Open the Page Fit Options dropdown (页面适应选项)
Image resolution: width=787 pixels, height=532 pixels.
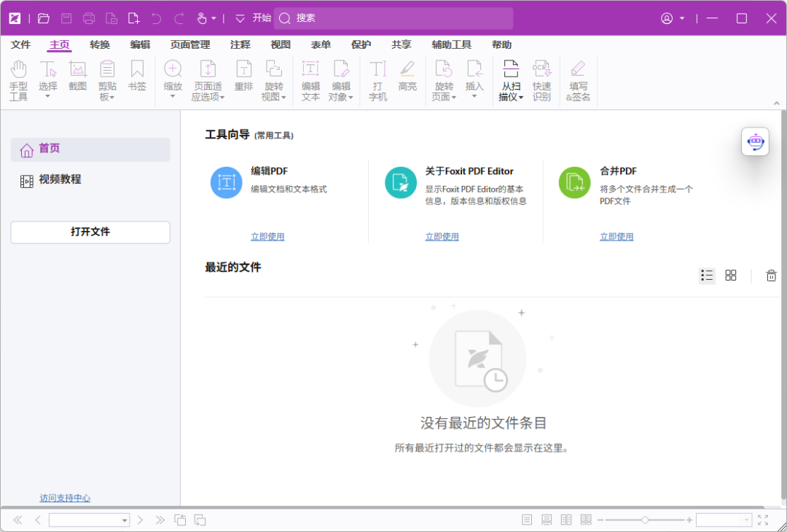click(x=208, y=80)
